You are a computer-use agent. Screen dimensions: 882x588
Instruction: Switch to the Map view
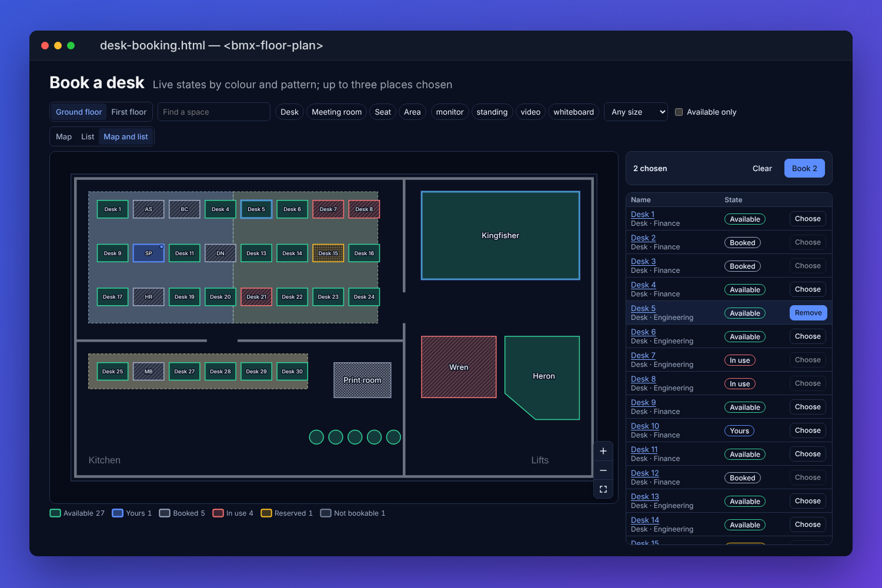point(64,136)
